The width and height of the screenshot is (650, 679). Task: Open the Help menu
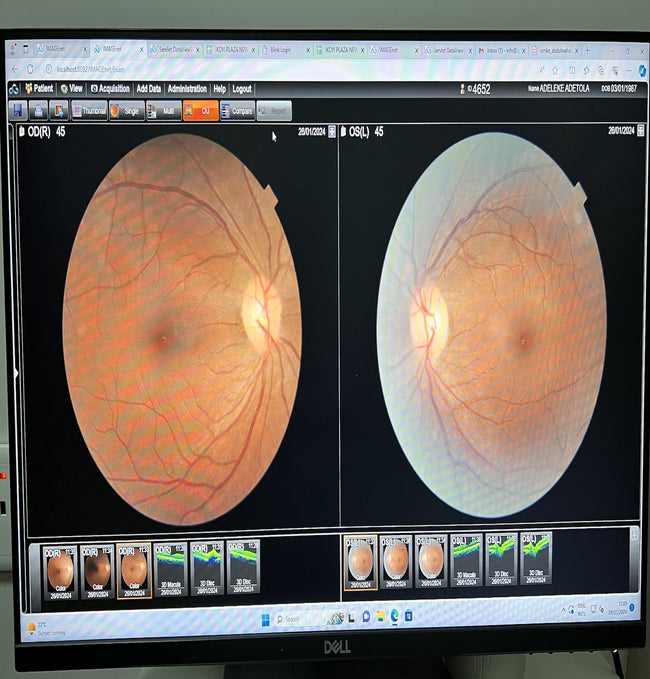(219, 89)
